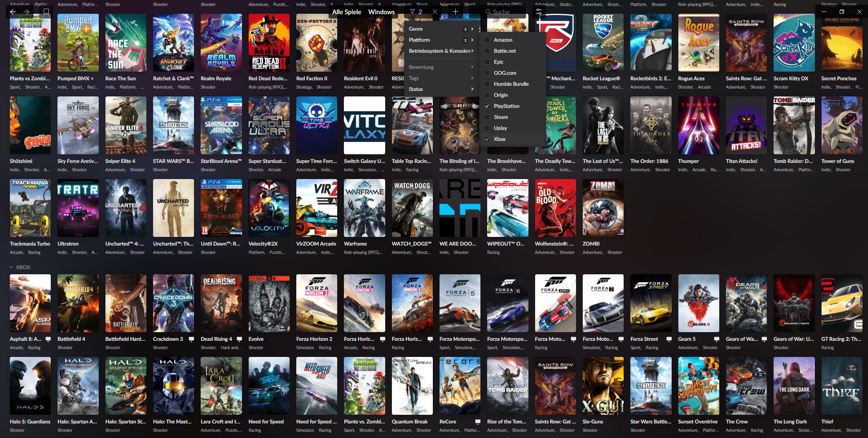Open view settings sliders icon
This screenshot has width=868, height=438.
coord(539,12)
